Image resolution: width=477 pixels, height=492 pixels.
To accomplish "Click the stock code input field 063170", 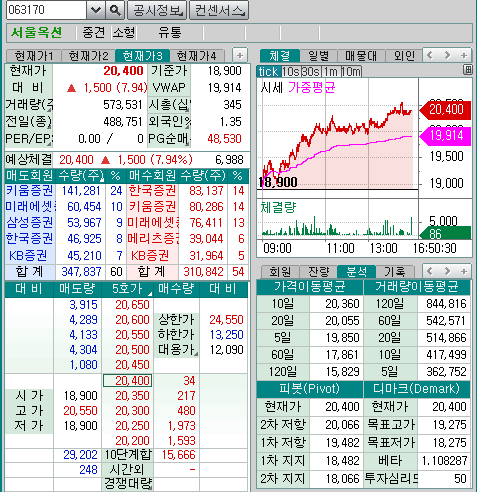I will point(46,10).
